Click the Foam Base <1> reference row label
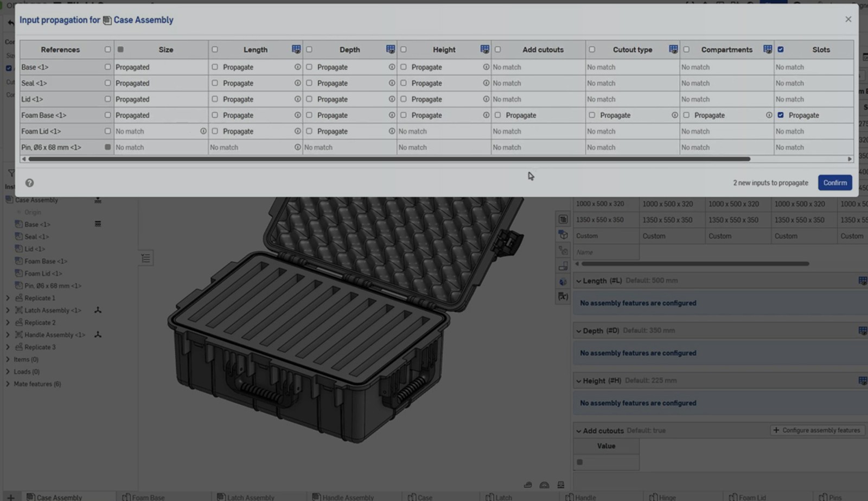The width and height of the screenshot is (868, 501). coord(43,115)
